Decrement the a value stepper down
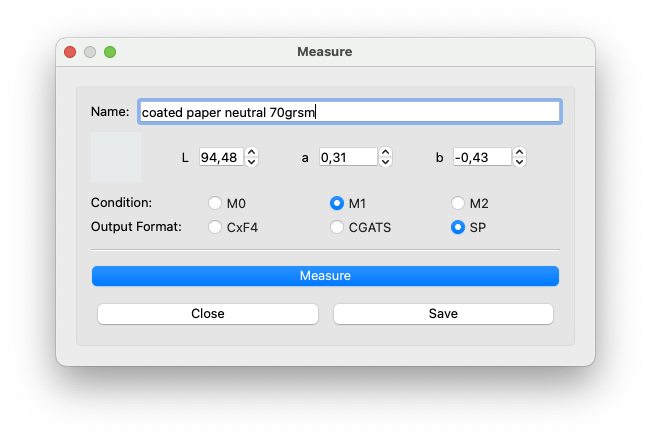 coord(386,161)
